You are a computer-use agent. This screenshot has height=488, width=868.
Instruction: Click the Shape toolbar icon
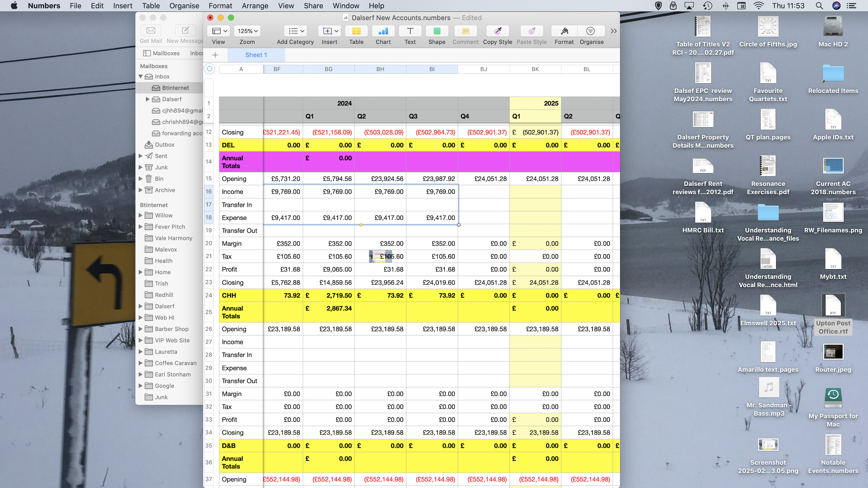(x=437, y=31)
